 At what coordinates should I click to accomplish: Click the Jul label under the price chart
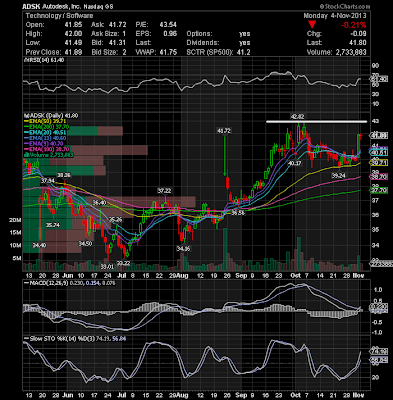click(122, 276)
